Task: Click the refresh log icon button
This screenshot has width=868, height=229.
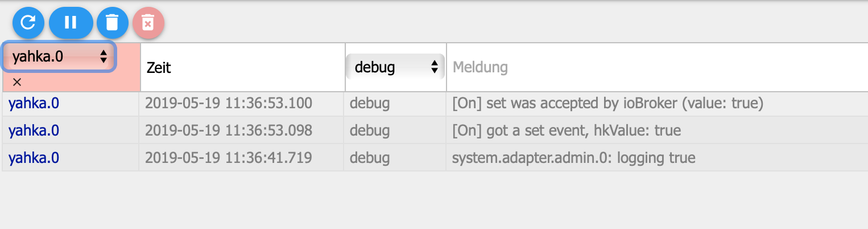Action: click(x=28, y=23)
